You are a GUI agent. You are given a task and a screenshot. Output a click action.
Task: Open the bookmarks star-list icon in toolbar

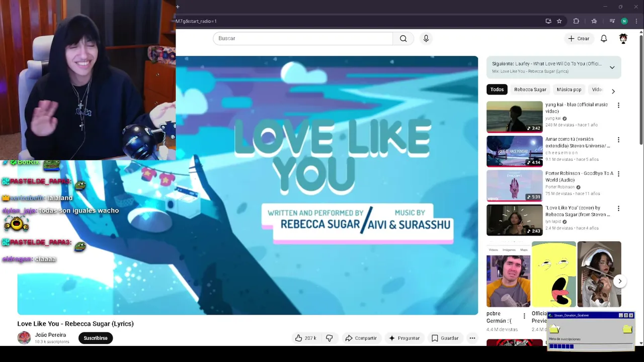point(594,21)
